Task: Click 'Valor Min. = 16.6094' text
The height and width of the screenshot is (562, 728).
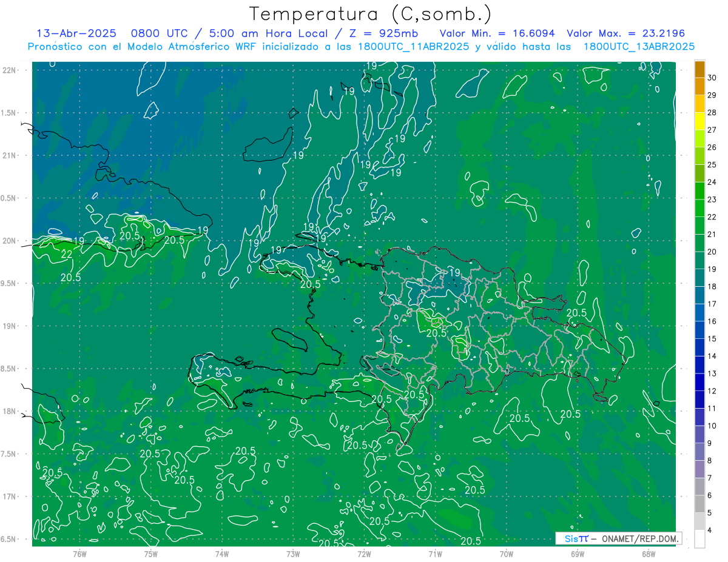Action: [x=497, y=33]
